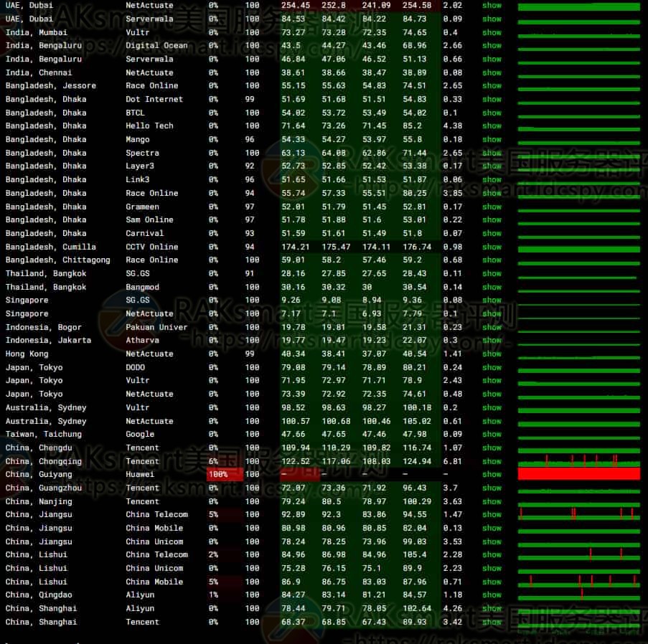Click show for Taichung Google row
Screen dimensions: 648x644
(492, 434)
